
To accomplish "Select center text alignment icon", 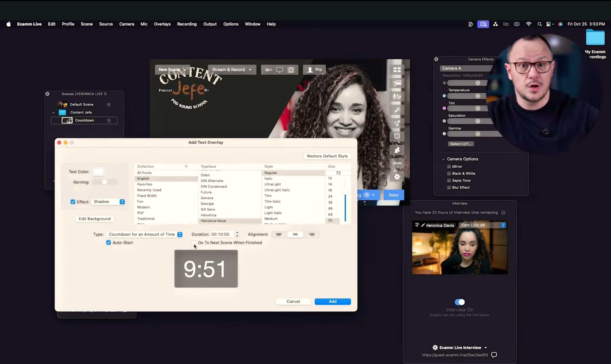I will (x=295, y=235).
